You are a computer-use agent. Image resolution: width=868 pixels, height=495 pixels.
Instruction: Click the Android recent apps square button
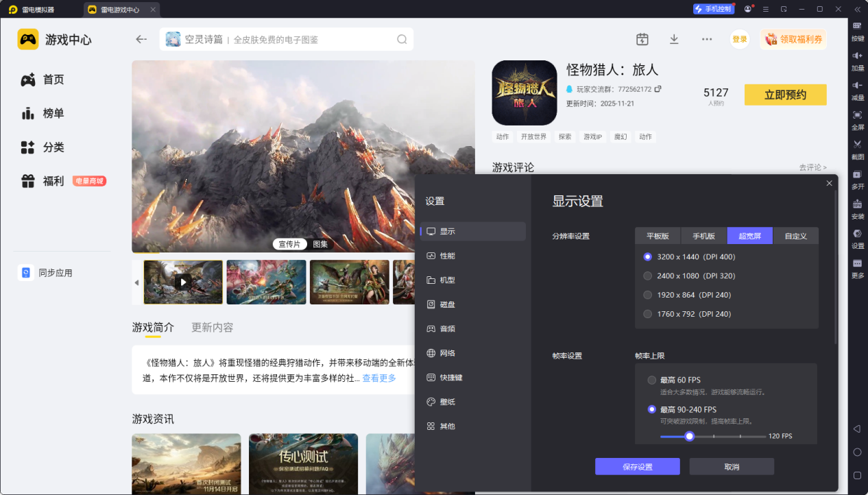click(857, 475)
